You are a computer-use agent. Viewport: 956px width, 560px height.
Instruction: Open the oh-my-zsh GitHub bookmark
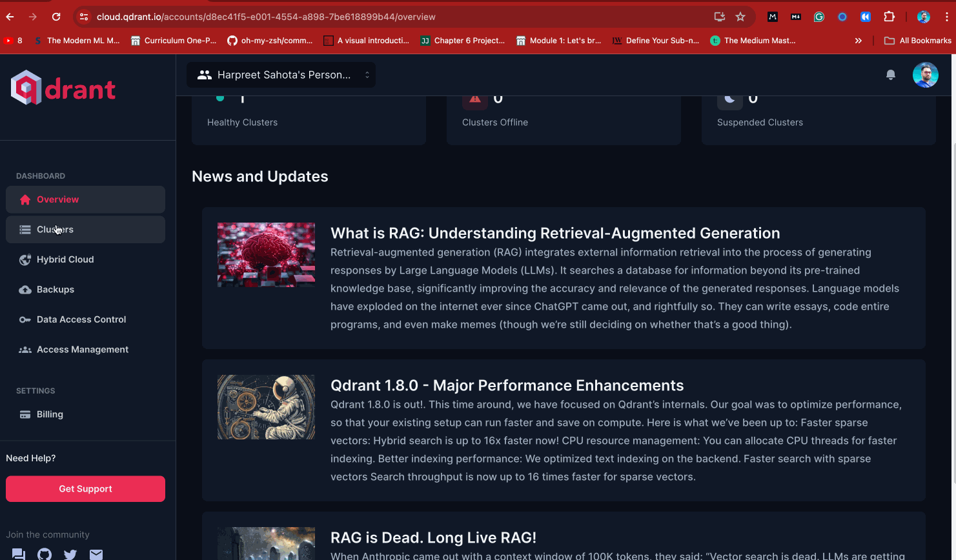click(270, 41)
